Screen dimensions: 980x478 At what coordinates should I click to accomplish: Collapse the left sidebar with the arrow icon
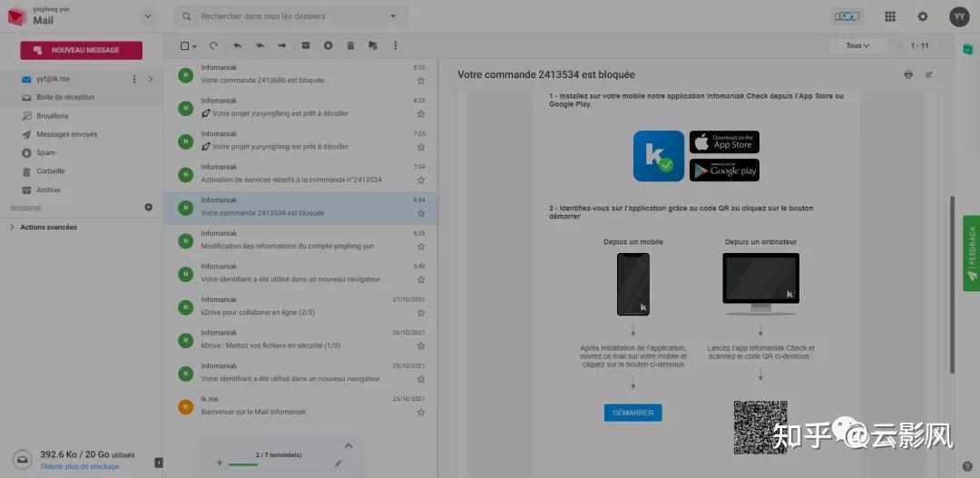[159, 463]
